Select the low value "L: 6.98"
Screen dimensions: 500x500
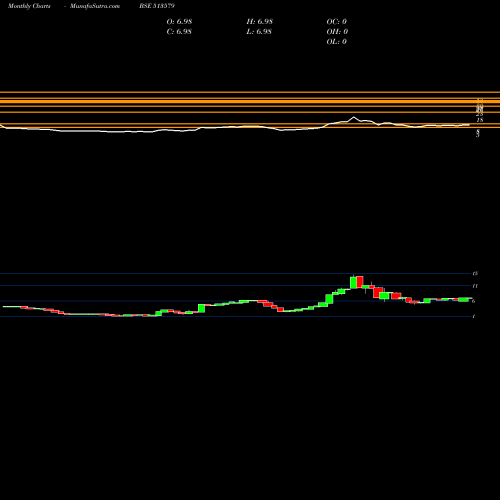pyautogui.click(x=259, y=31)
